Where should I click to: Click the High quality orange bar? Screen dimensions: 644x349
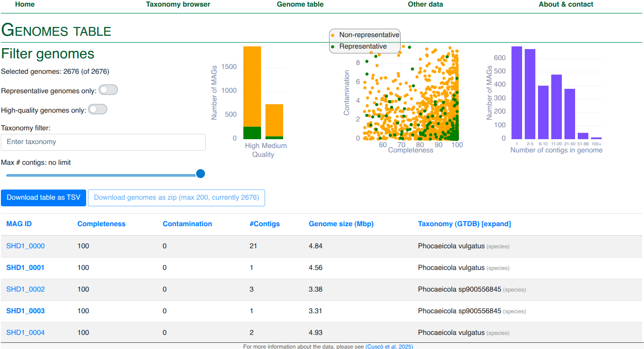(x=252, y=86)
